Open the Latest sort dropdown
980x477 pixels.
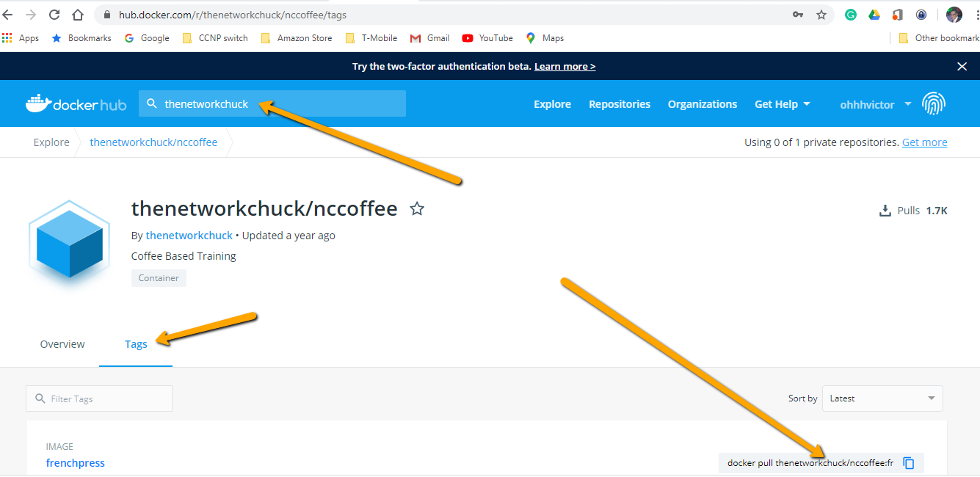pos(882,398)
